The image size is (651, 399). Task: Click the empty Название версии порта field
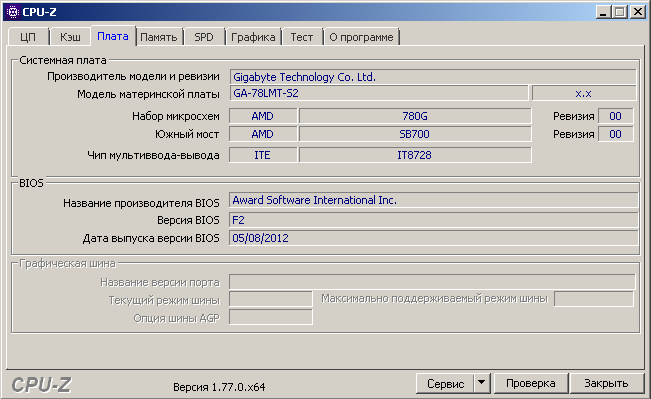click(432, 282)
